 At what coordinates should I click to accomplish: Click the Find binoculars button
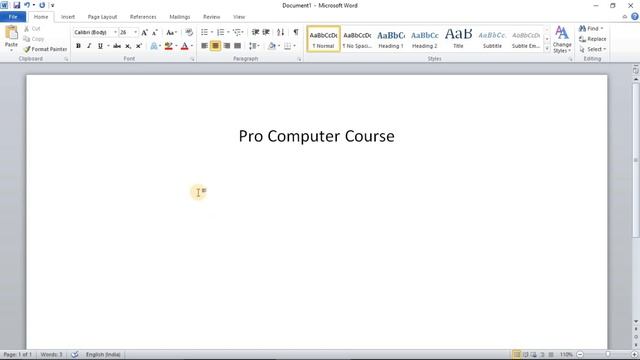(591, 29)
